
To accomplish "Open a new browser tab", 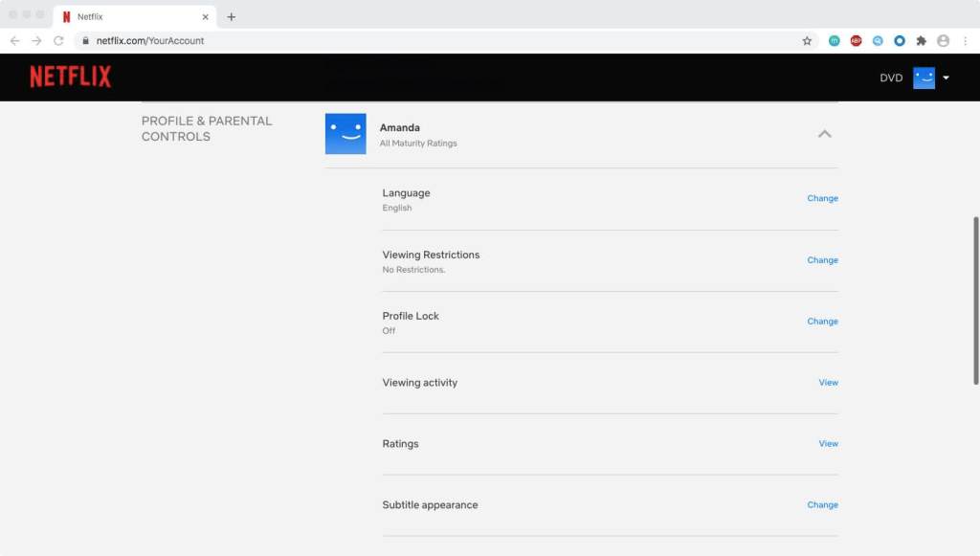I will 231,17.
